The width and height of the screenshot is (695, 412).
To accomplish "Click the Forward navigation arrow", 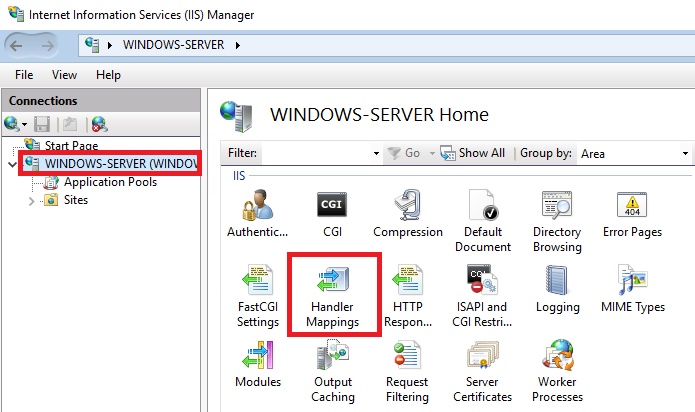I will 47,45.
